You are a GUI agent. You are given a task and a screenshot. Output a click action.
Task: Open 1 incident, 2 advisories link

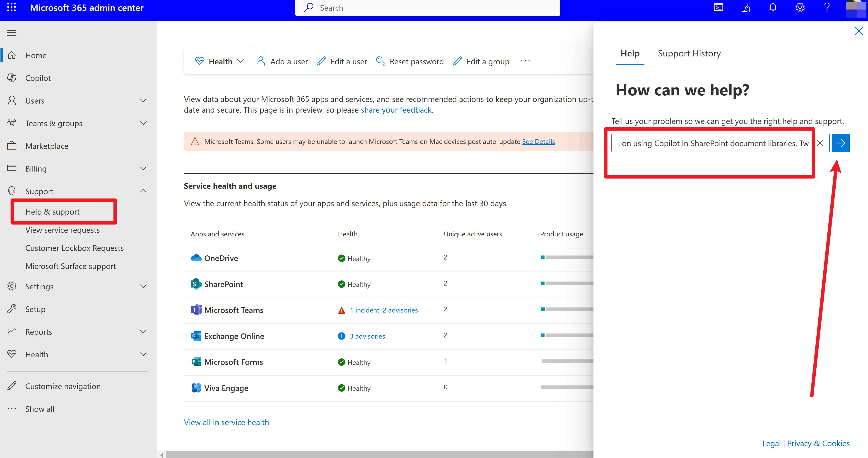pos(384,310)
